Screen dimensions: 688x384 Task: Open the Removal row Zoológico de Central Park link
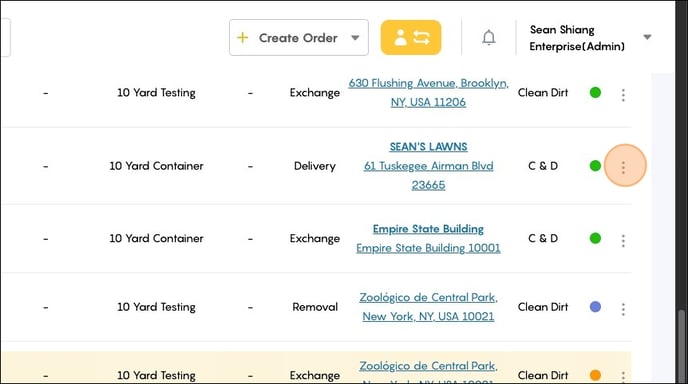tap(428, 307)
